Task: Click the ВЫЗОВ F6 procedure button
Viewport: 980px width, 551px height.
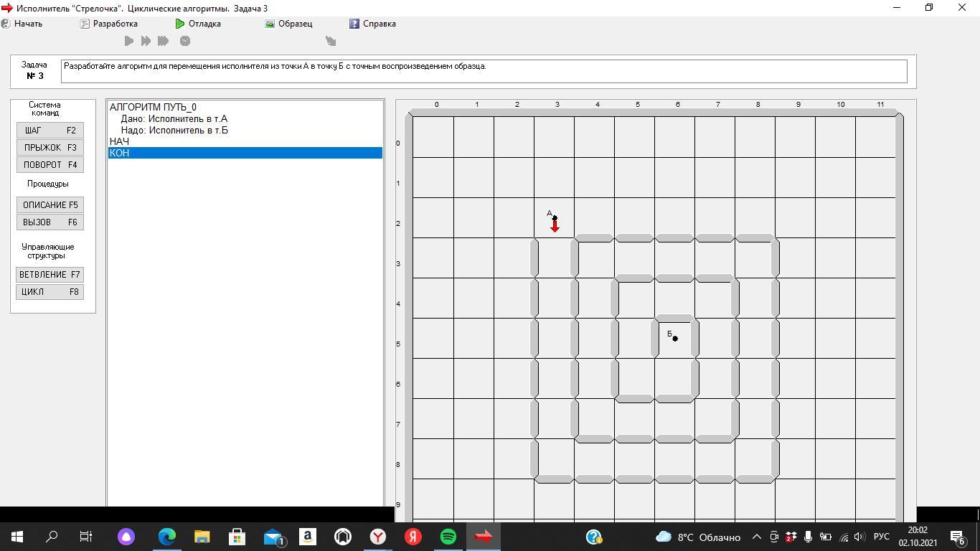Action: pyautogui.click(x=50, y=222)
